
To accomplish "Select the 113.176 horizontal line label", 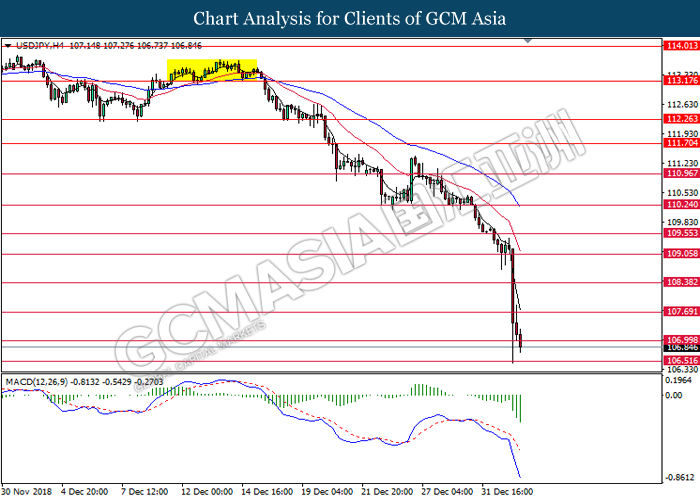I will pyautogui.click(x=682, y=81).
